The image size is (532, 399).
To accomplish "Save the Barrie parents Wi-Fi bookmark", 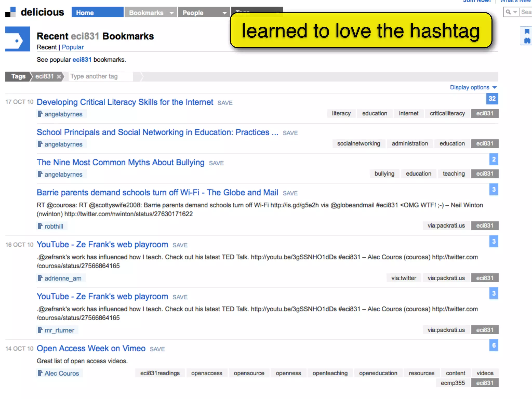I will pos(290,193).
